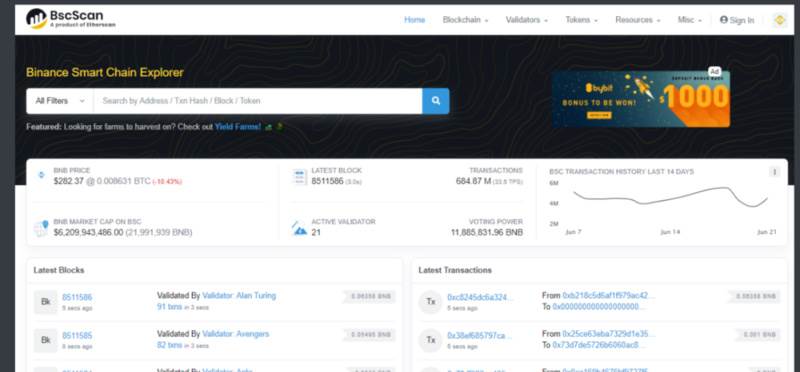Click the amount badge for transaction 0xc8245dc6a324

click(755, 296)
